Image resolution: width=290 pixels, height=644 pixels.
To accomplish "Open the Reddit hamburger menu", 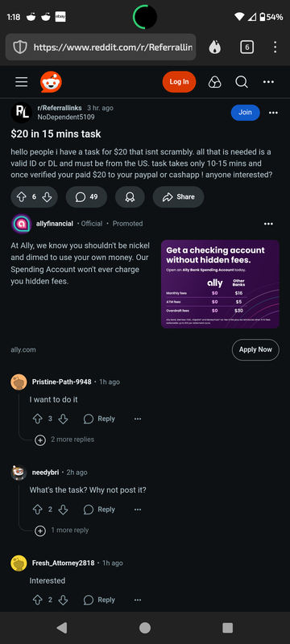I will click(x=22, y=82).
